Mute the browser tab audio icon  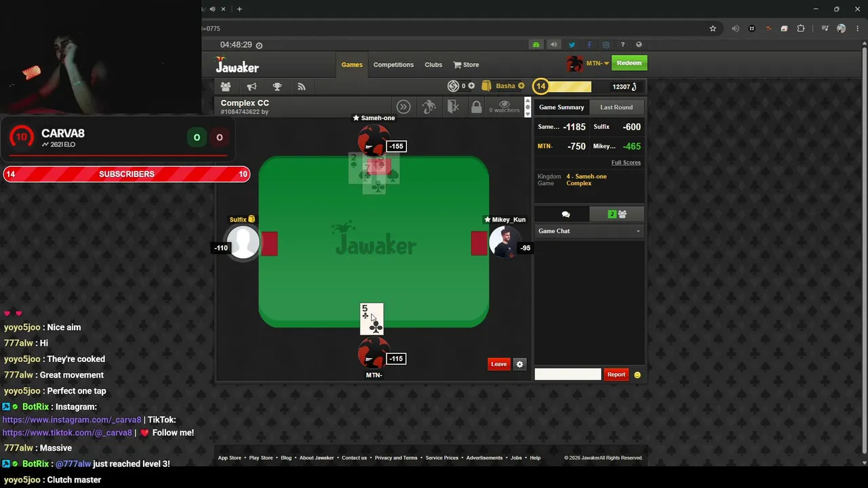[x=213, y=9]
